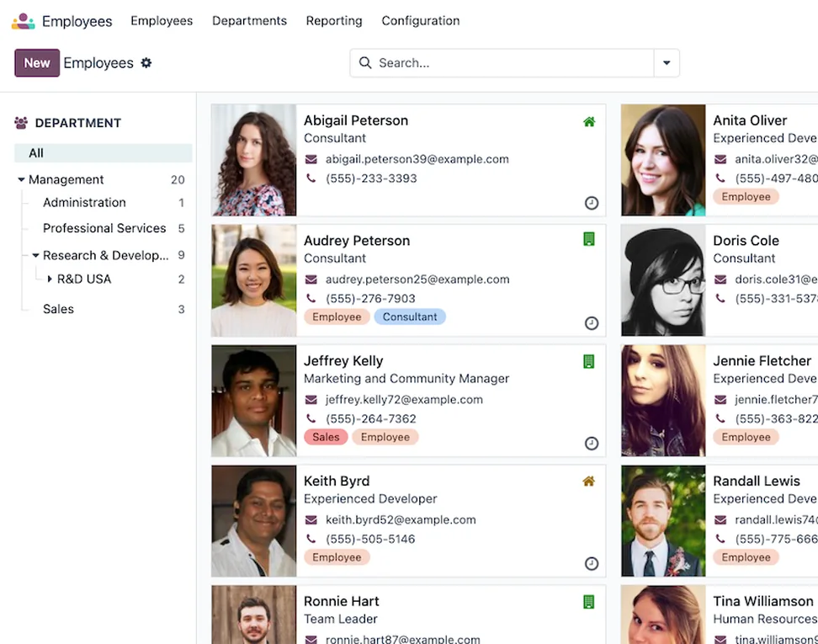Click the office presence icon on Ronnie Hart's card
The image size is (818, 644).
(x=589, y=602)
